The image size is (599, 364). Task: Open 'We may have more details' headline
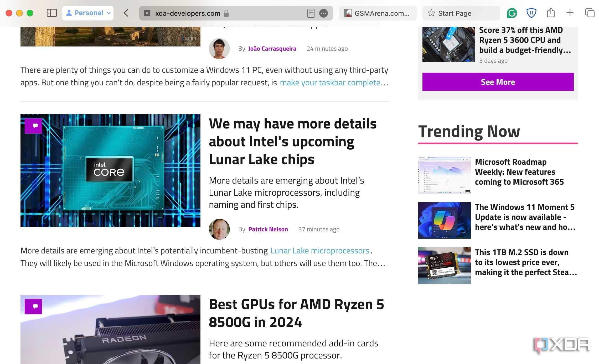click(x=293, y=141)
